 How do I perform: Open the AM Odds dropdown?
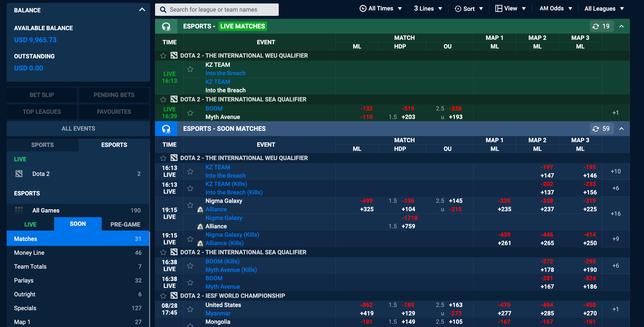556,8
